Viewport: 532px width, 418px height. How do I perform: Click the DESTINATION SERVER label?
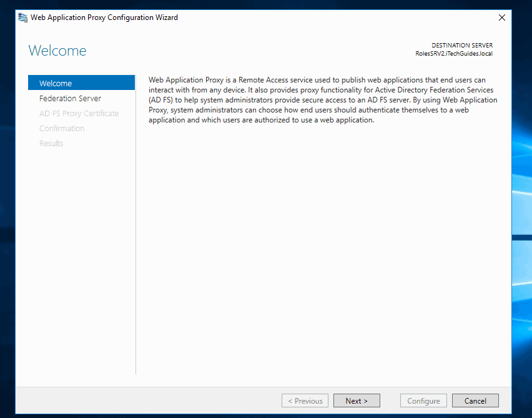(461, 45)
